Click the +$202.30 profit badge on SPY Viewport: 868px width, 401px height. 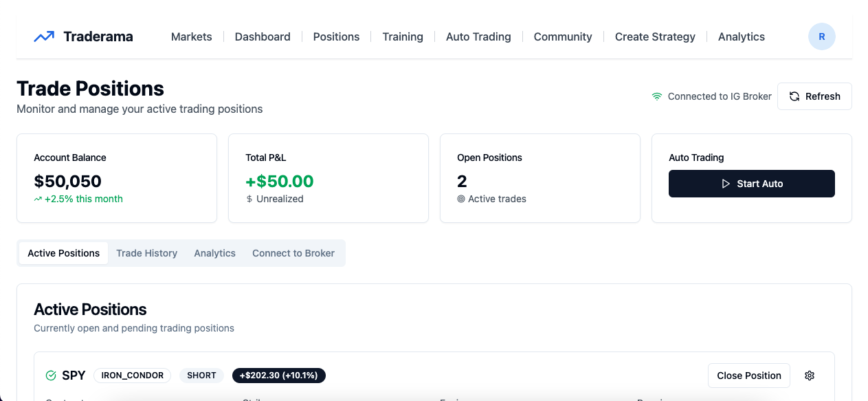click(279, 376)
